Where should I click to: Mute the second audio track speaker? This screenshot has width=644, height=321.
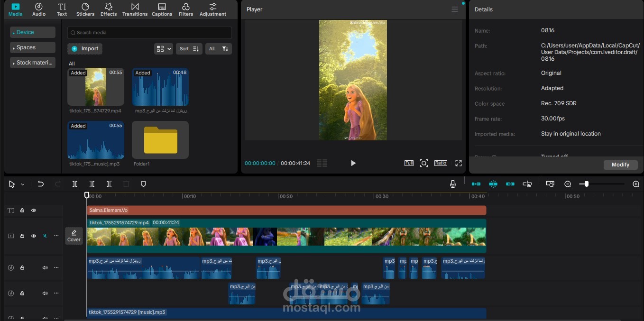(x=45, y=293)
